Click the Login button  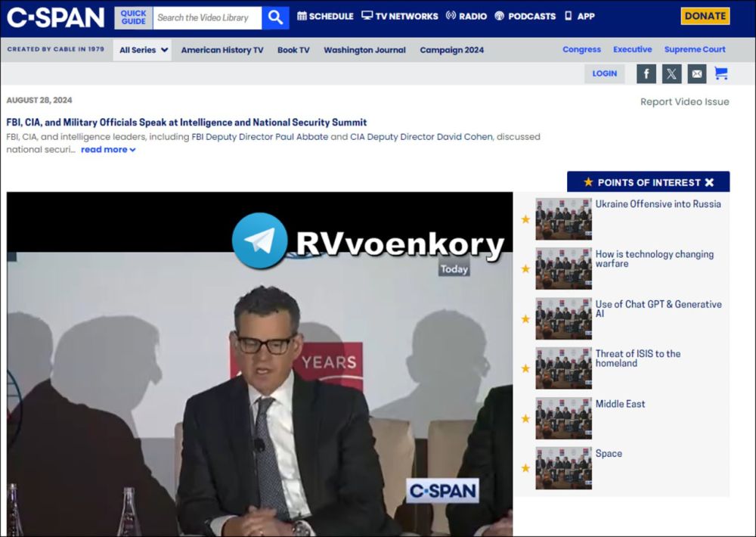pos(605,73)
